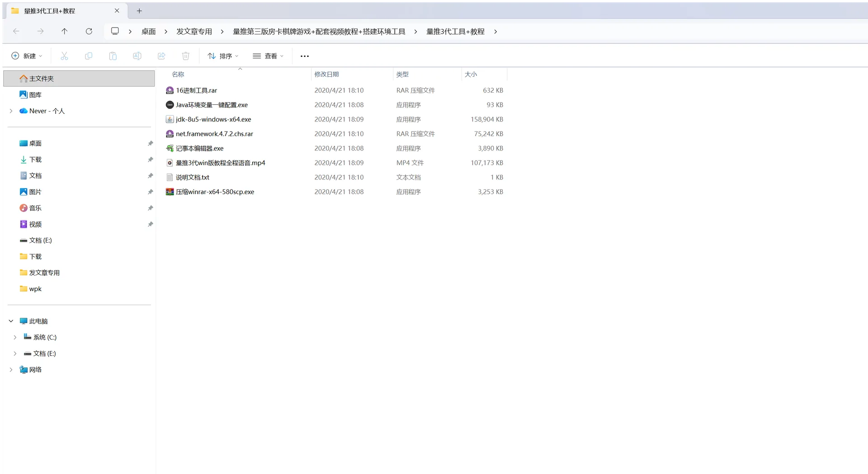Click the 158,904 KB size cell
Viewport: 868px width, 474px height.
tap(486, 119)
